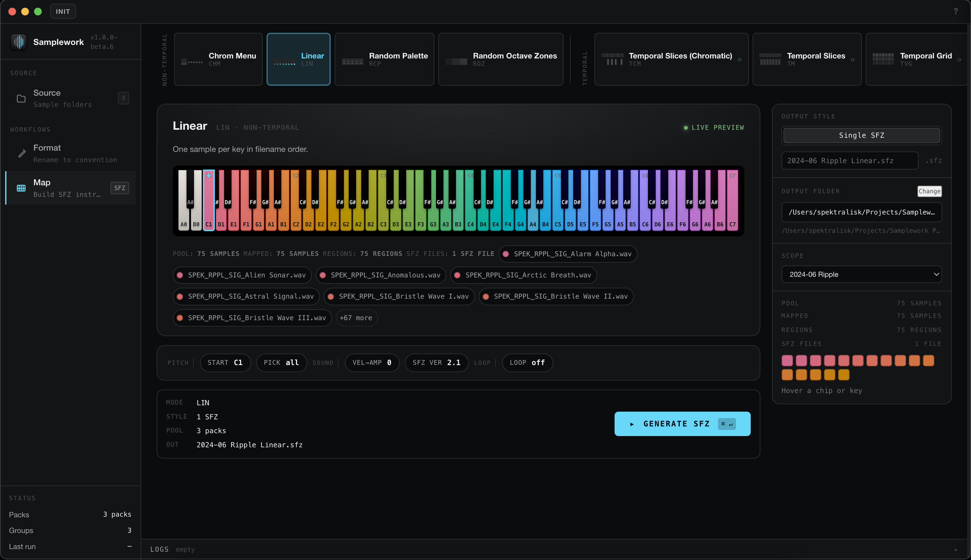Click the Change output folder button
Viewport: 971px width, 560px height.
coord(930,191)
